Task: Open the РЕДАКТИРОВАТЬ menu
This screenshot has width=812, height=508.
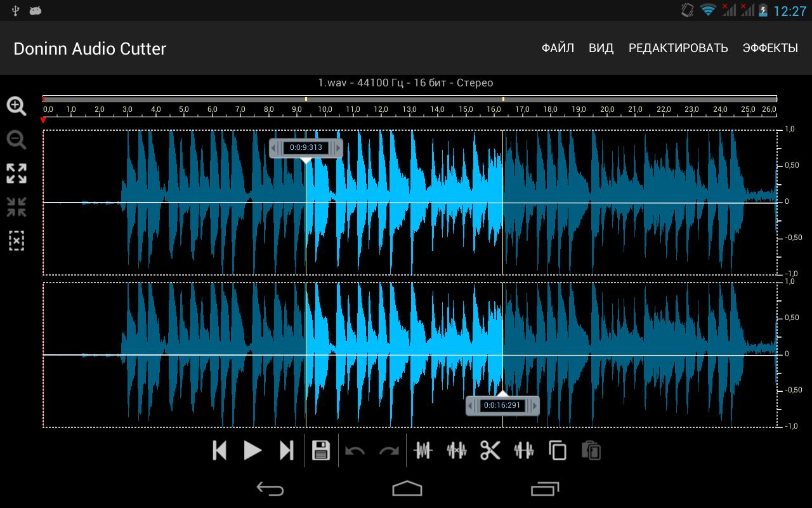Action: point(678,48)
